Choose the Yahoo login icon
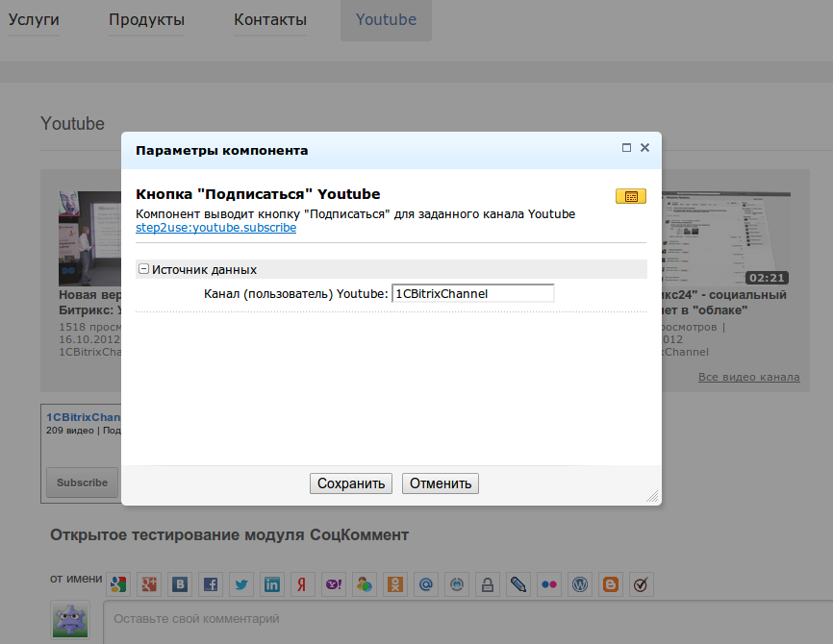The height and width of the screenshot is (644, 833). click(334, 583)
